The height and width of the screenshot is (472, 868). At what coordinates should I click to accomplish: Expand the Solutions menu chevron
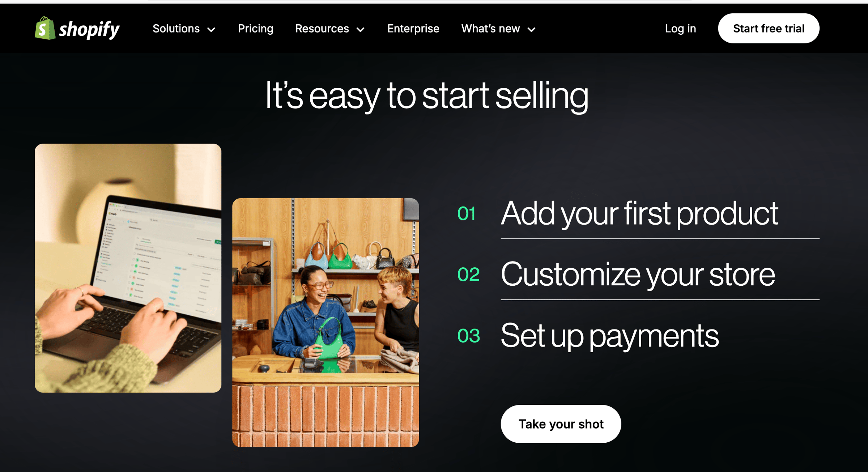[x=211, y=29]
